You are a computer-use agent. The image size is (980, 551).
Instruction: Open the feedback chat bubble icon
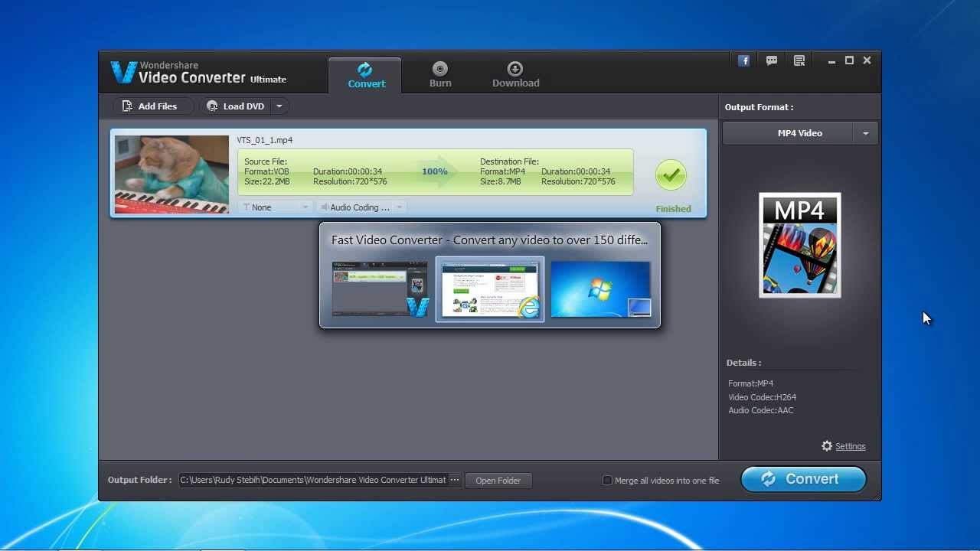[772, 60]
